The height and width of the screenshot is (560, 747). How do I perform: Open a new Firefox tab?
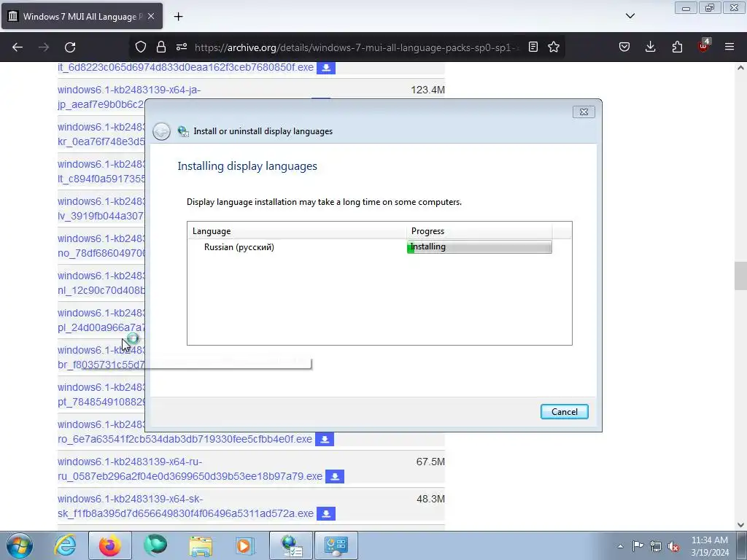[x=178, y=17]
